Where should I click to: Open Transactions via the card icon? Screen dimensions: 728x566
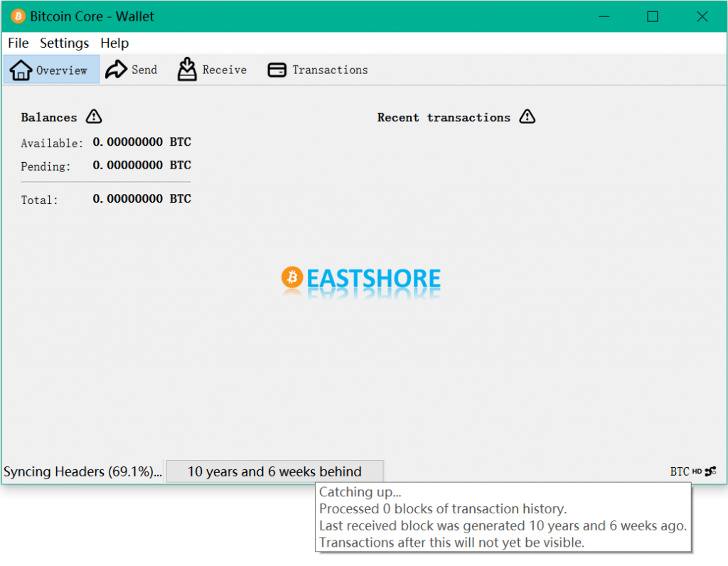pyautogui.click(x=277, y=69)
